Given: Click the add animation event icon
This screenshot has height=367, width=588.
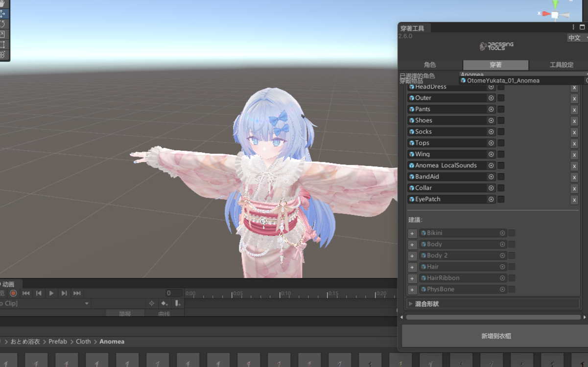Looking at the screenshot, I should 178,304.
